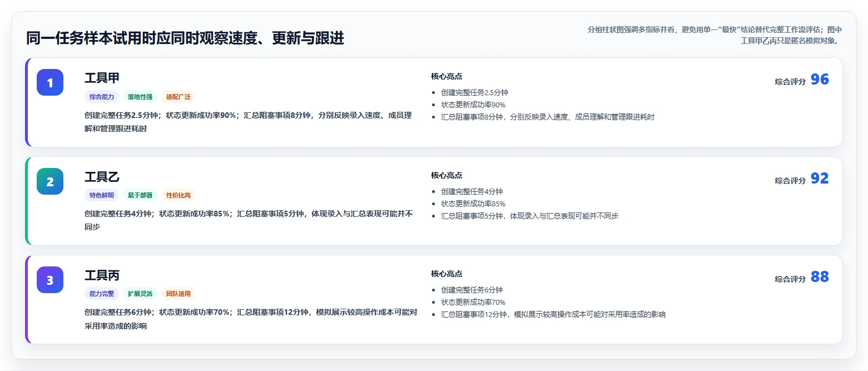Click the page heading 同一任务样本试用时应同时观察速度
Screen dimensions: 868x371
pos(185,38)
